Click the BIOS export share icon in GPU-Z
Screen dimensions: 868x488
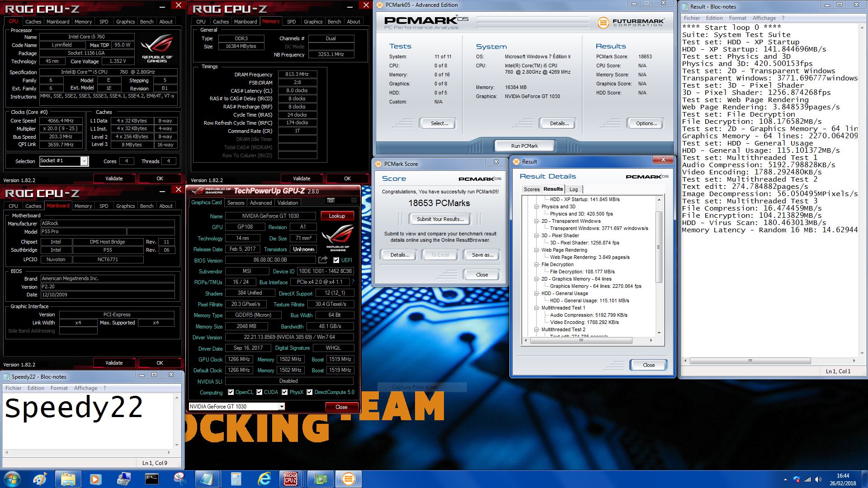323,260
